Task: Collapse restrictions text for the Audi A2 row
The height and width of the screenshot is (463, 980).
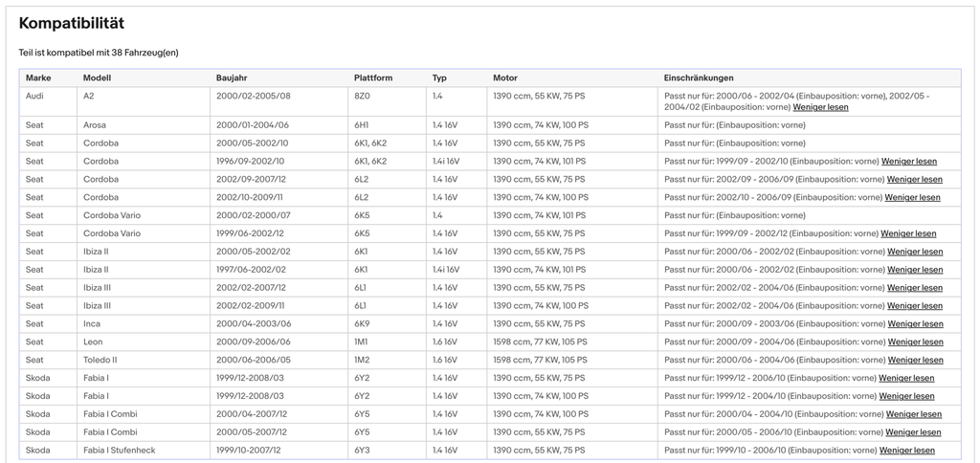Action: (x=820, y=107)
